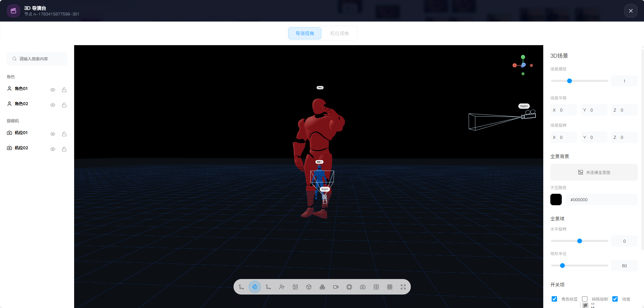The height and width of the screenshot is (308, 644).
Task: Toggle lock for 机位01
Action: point(64,134)
